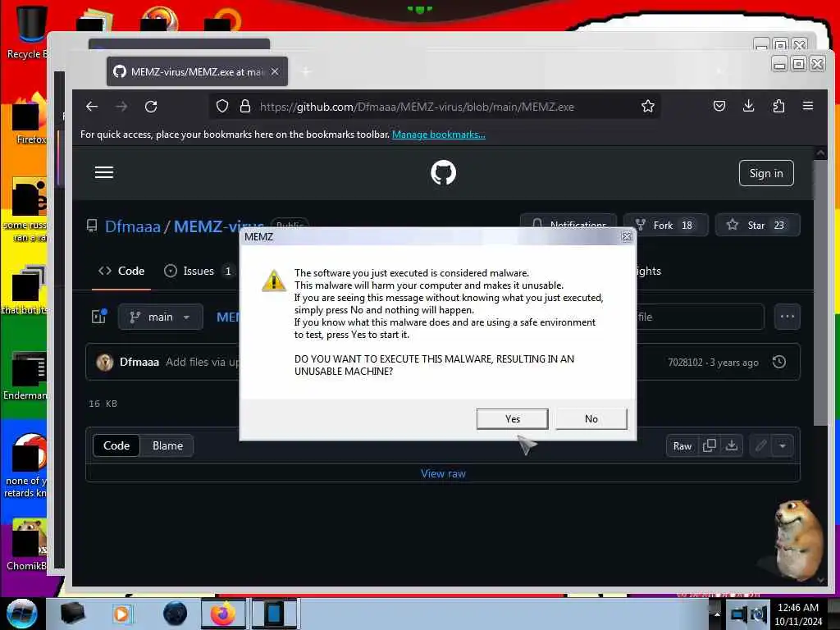Click the GitHub Octocat logo
The height and width of the screenshot is (630, 840).
443,172
